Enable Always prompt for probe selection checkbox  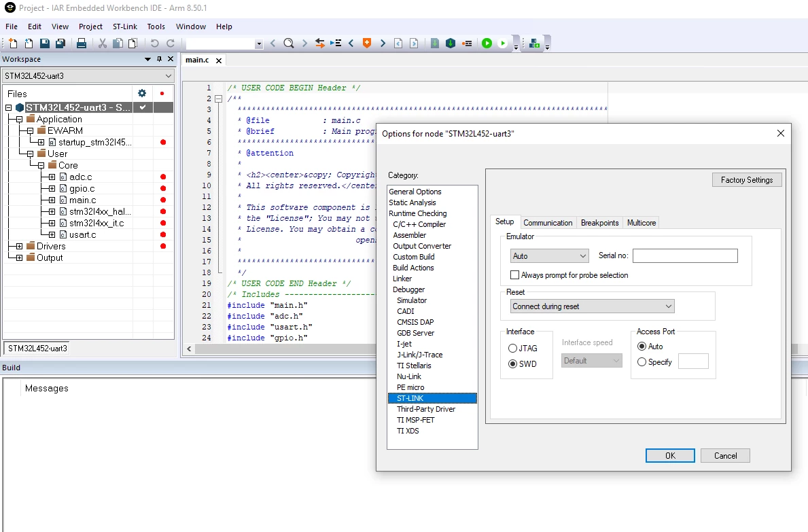point(514,275)
